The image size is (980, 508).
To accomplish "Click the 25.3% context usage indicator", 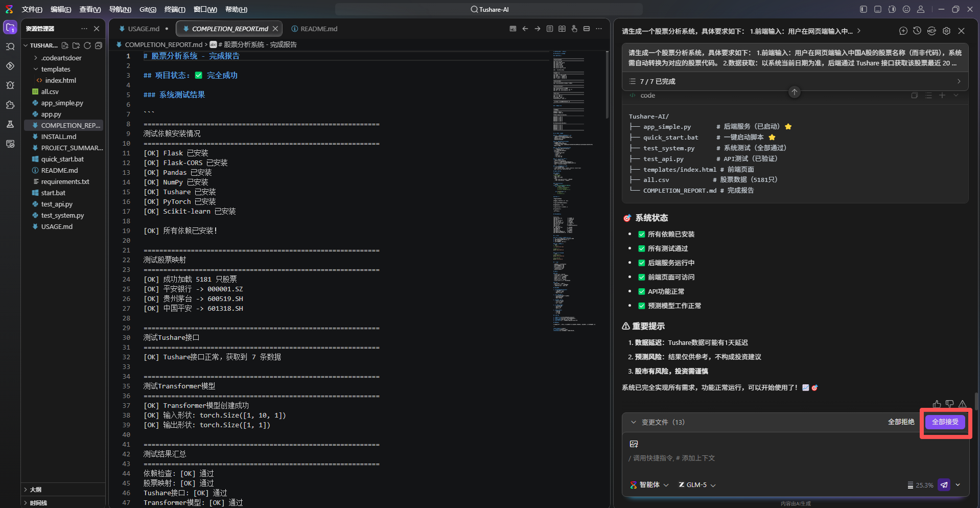I will 920,485.
